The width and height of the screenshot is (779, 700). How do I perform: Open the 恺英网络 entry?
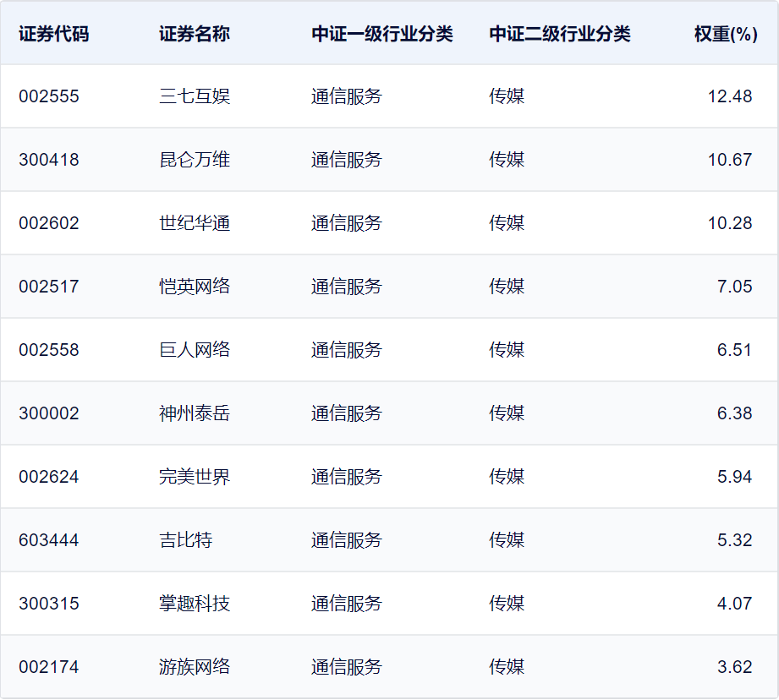click(x=195, y=287)
